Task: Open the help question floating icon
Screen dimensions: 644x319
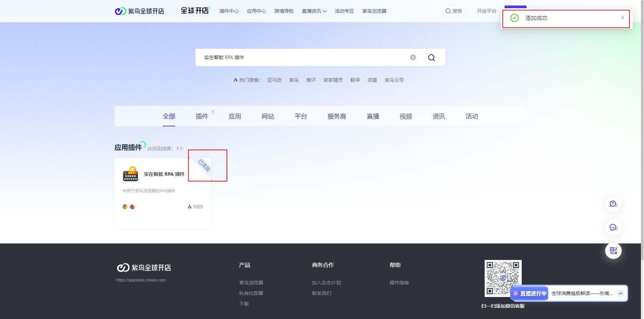Action: 613,204
